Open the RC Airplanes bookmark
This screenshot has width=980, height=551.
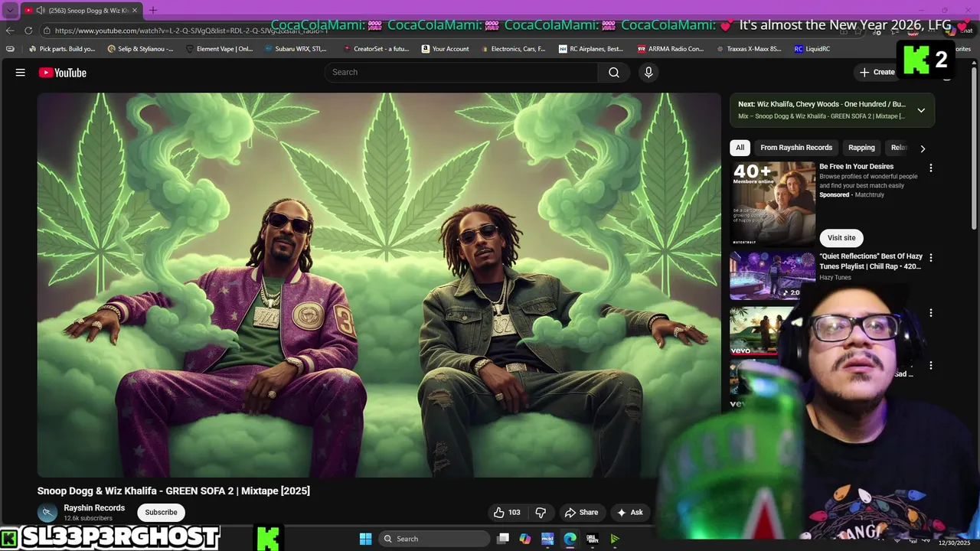point(591,49)
